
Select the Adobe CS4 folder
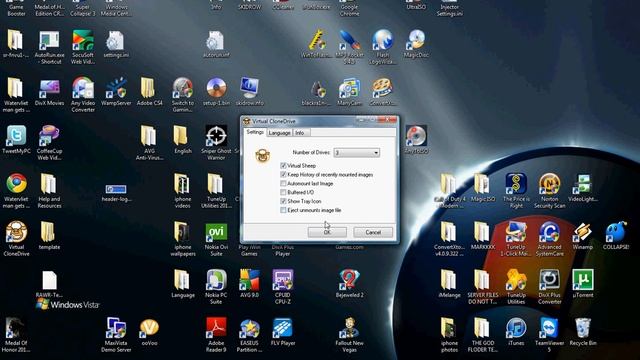click(149, 92)
